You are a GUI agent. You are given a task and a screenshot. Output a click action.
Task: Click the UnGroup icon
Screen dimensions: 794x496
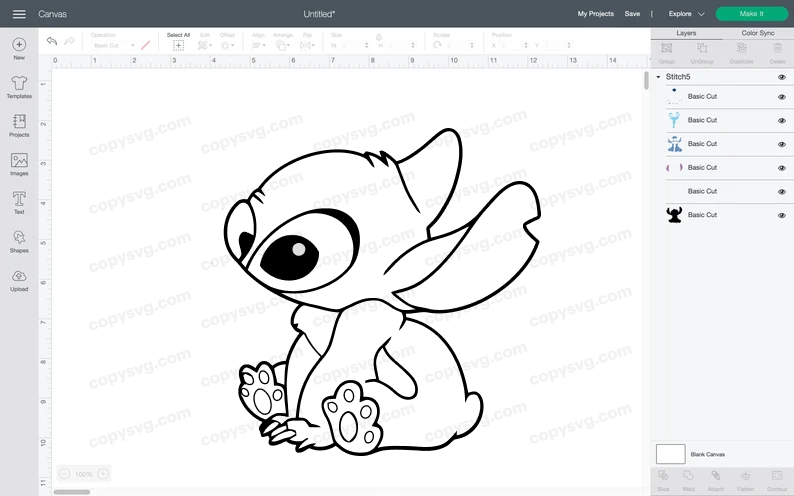click(702, 48)
